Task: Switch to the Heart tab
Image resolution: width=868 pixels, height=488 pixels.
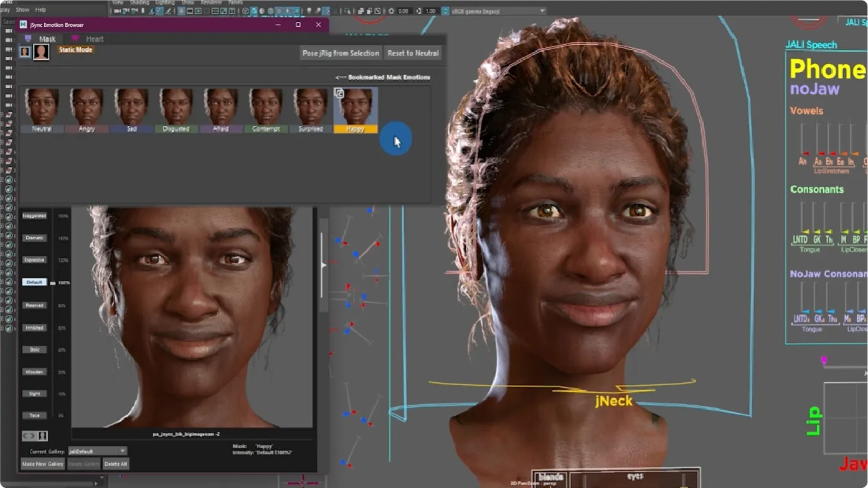Action: 94,39
